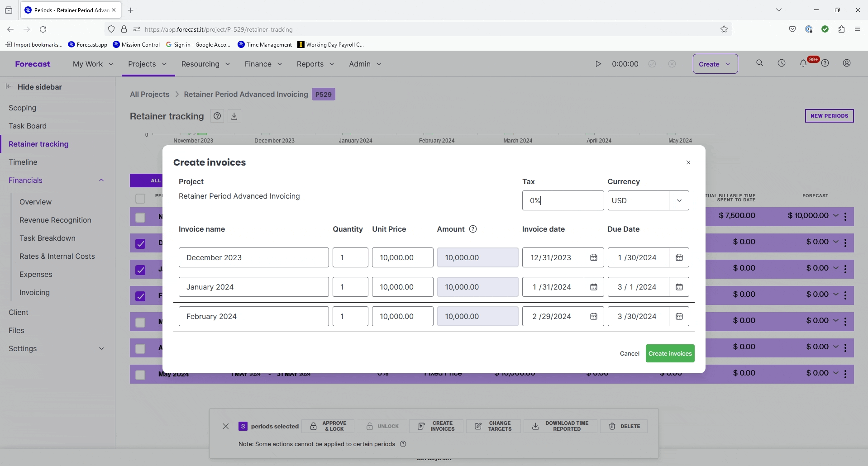868x466 pixels.
Task: Open calendar for February 2024 invoice date
Action: [x=594, y=316]
